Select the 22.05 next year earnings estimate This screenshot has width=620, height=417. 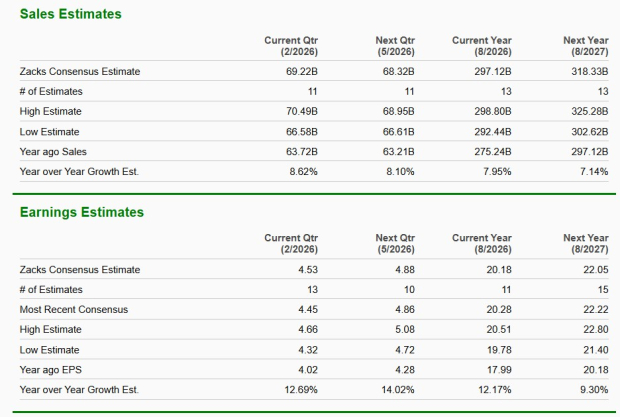(595, 269)
